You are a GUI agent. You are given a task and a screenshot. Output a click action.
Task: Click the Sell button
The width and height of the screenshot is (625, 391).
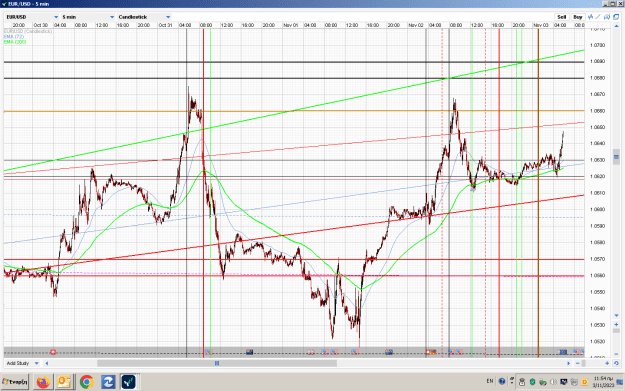(x=561, y=17)
